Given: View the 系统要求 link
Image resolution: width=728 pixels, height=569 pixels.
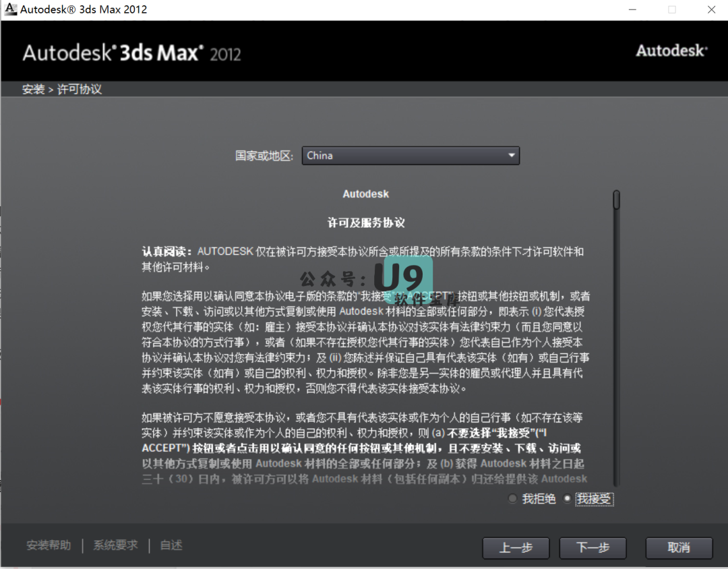Looking at the screenshot, I should 115,545.
